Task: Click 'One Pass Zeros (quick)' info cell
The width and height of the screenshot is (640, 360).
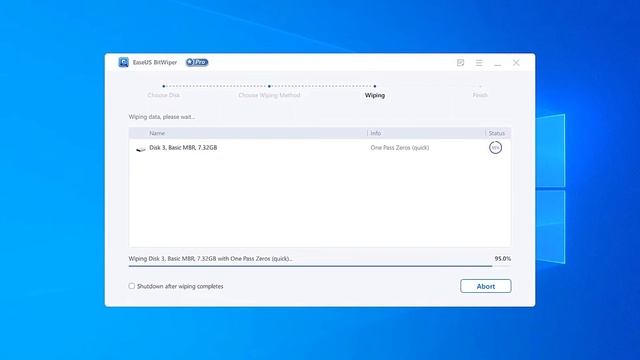Action: 400,148
